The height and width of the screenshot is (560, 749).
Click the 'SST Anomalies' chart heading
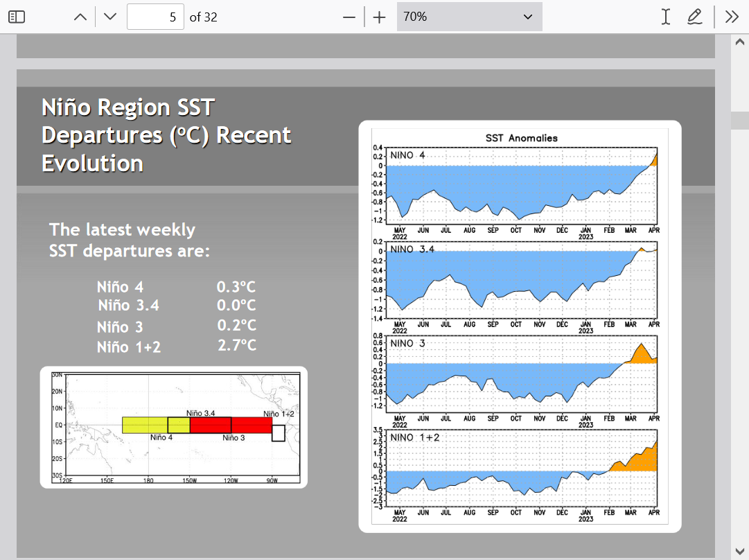tap(521, 138)
